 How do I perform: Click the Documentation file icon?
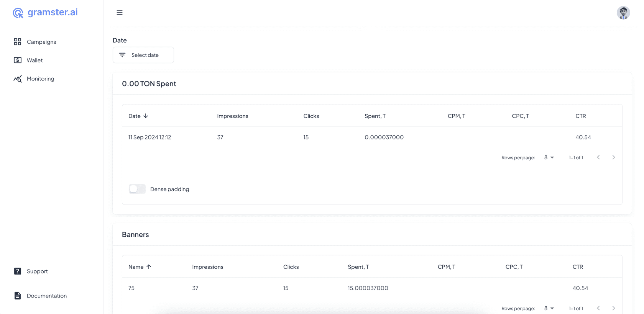(x=18, y=296)
